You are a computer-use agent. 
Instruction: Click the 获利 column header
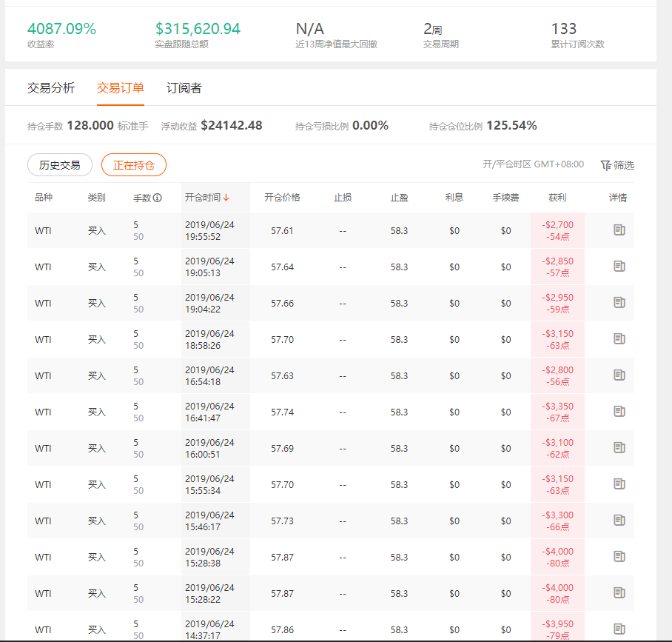(557, 198)
